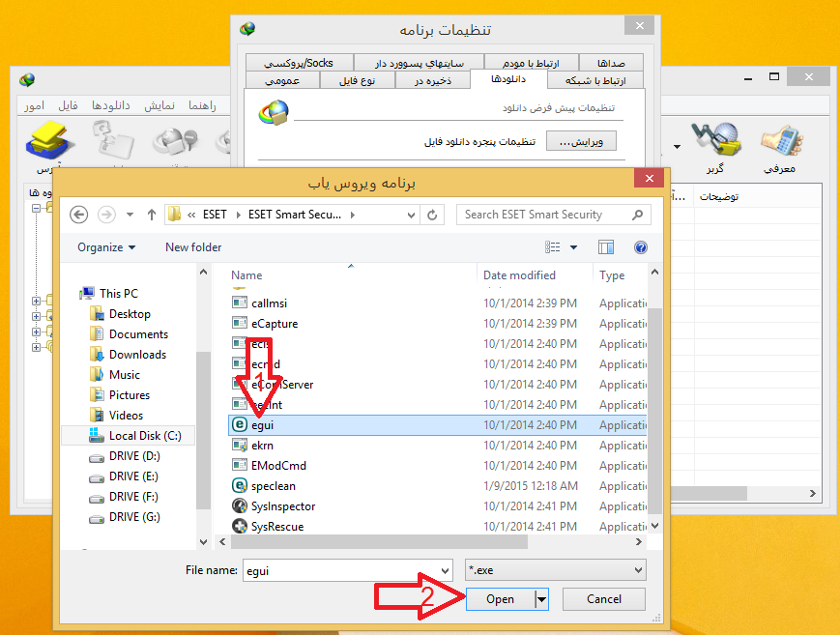Go back in the file dialog
Viewport: 840px width, 635px height.
coord(78,215)
